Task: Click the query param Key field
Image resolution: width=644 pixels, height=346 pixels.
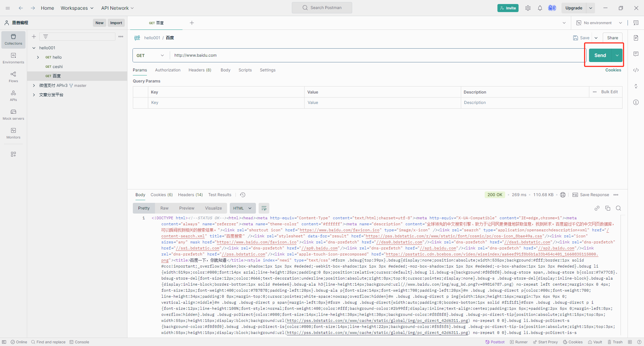Action: click(226, 103)
